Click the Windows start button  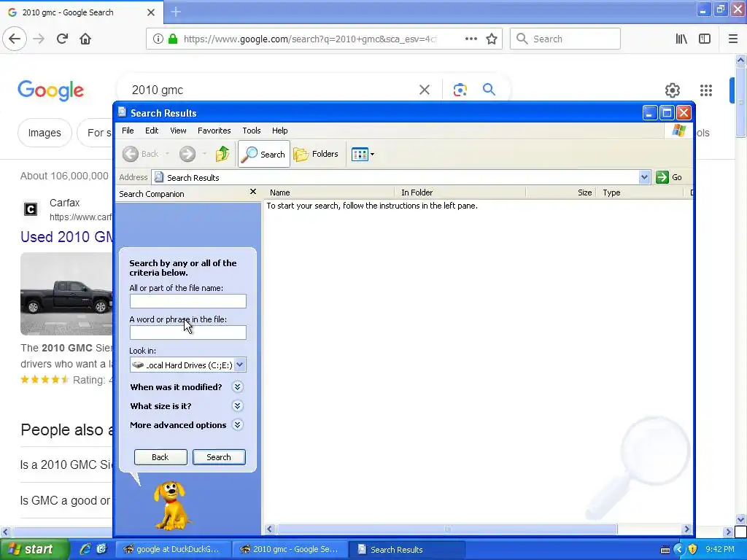pos(34,549)
